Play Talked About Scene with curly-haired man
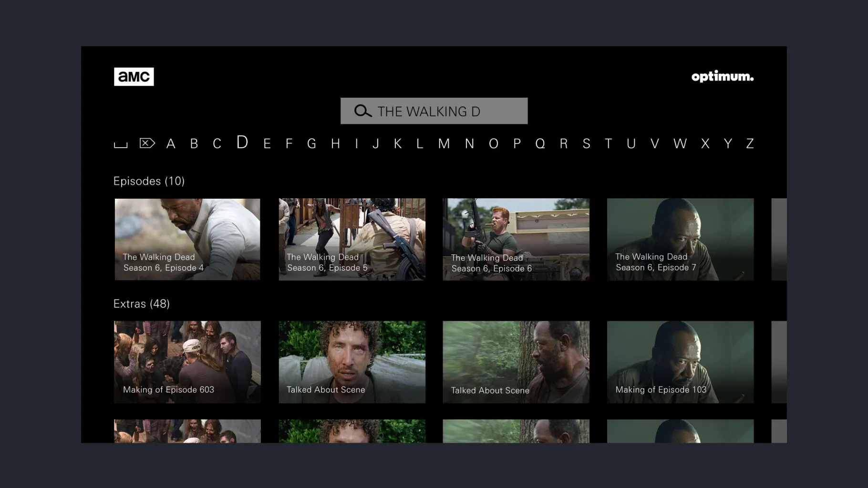This screenshot has width=868, height=488. click(x=352, y=362)
